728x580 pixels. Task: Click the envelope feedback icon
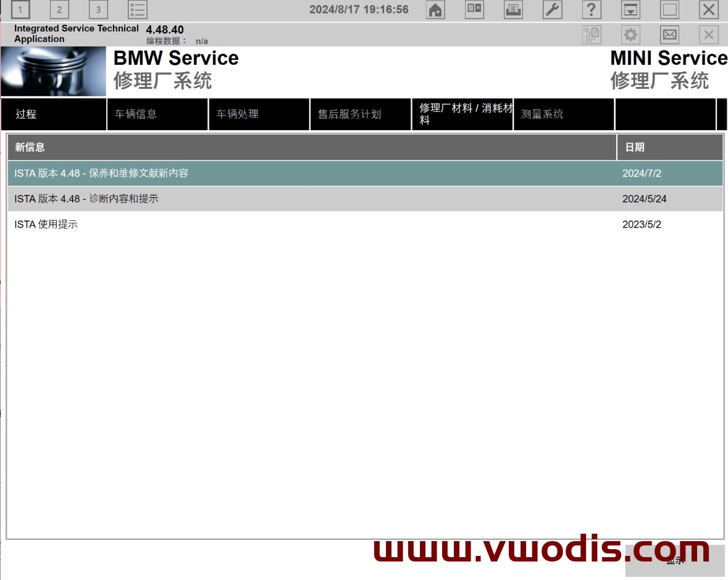coord(669,35)
